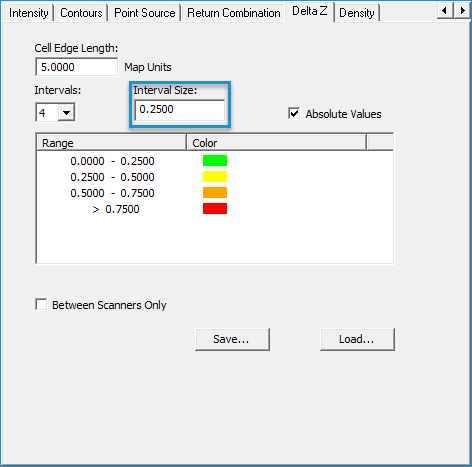Open the Contours tab
This screenshot has height=467, width=472.
point(81,13)
